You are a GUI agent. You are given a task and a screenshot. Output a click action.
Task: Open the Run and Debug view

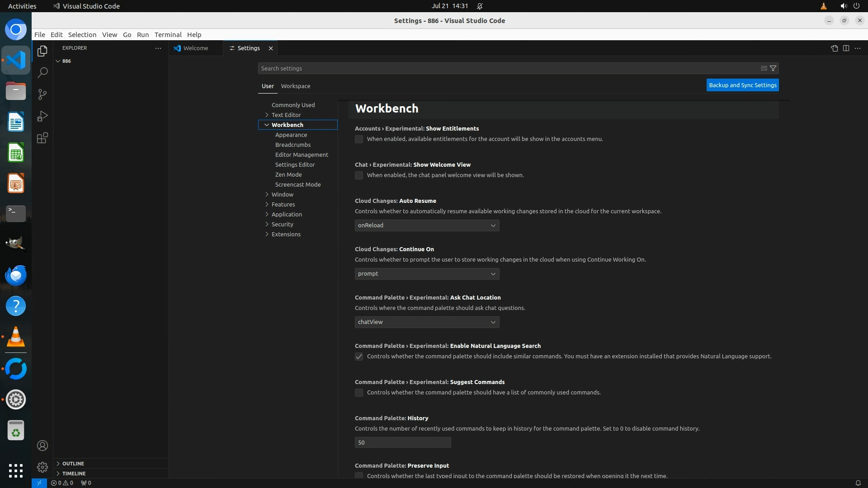(x=42, y=116)
